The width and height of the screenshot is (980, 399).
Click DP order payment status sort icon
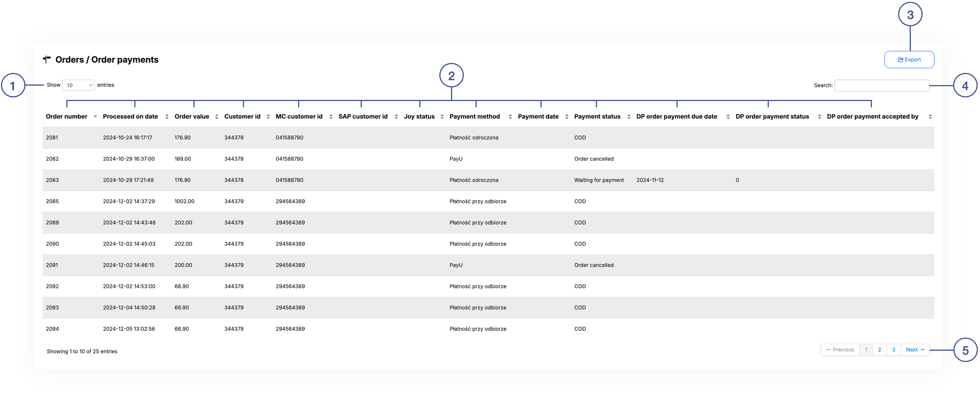[x=819, y=117]
